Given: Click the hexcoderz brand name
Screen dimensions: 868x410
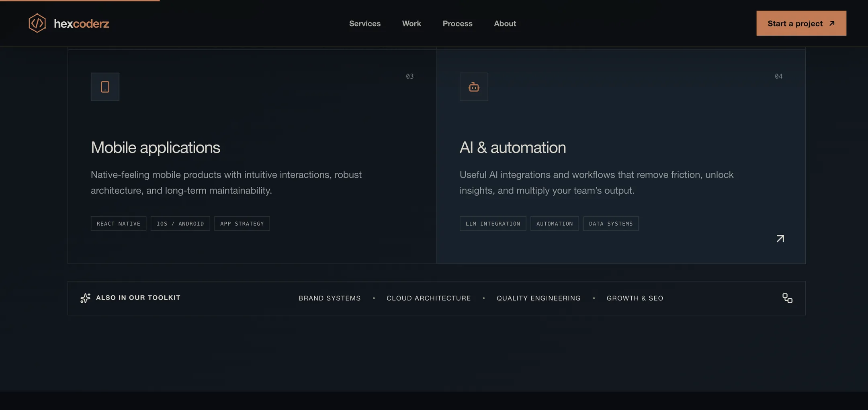Looking at the screenshot, I should [82, 24].
